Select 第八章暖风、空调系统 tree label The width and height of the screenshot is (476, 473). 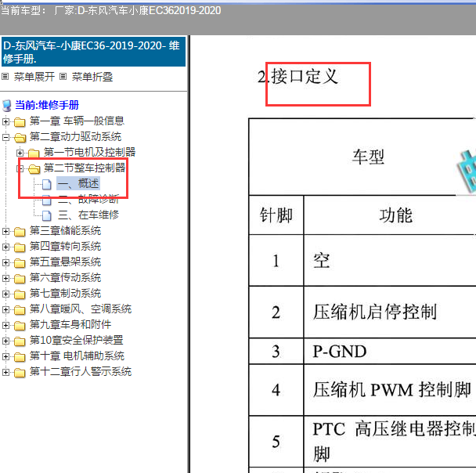pos(81,309)
